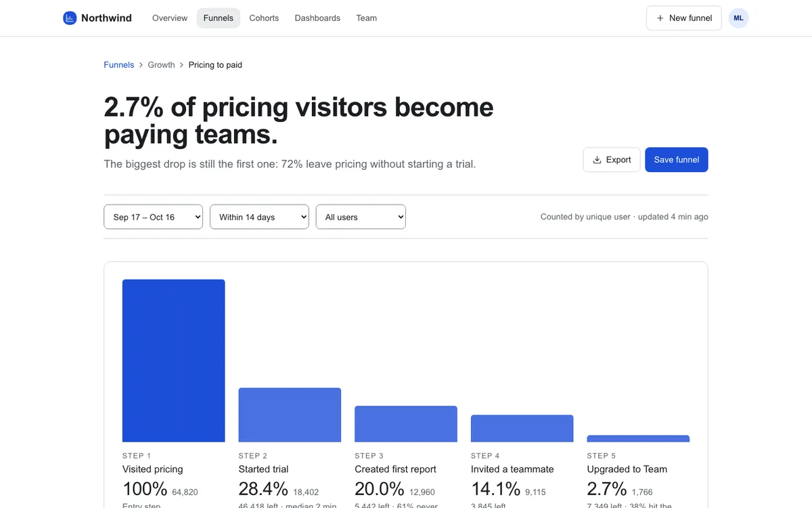The image size is (812, 508).
Task: Click the Growth breadcrumb
Action: 161,65
